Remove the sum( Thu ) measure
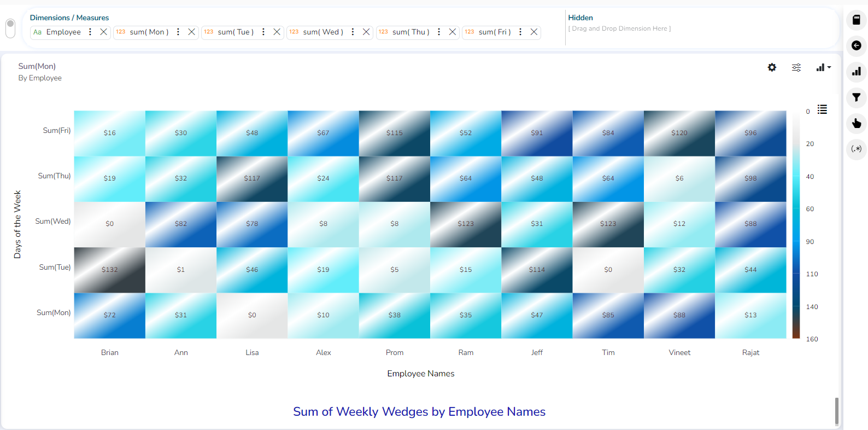868x430 pixels. 452,32
